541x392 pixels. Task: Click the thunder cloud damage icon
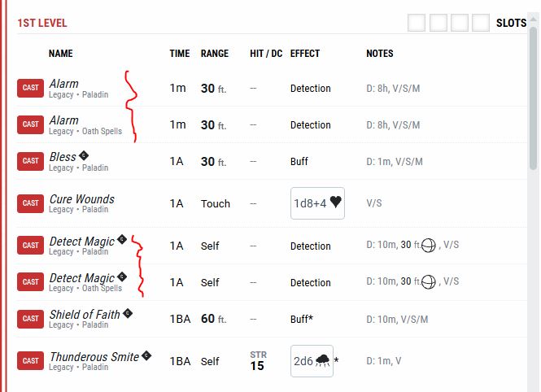coord(323,360)
